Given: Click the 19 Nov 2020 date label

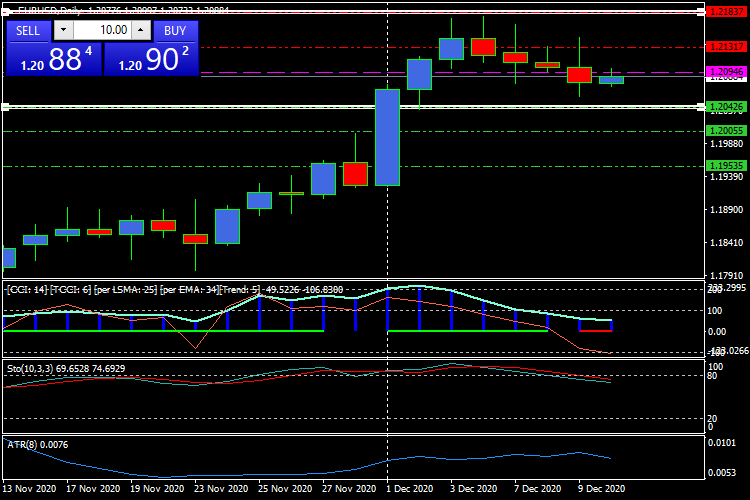Looking at the screenshot, I should pyautogui.click(x=157, y=489).
